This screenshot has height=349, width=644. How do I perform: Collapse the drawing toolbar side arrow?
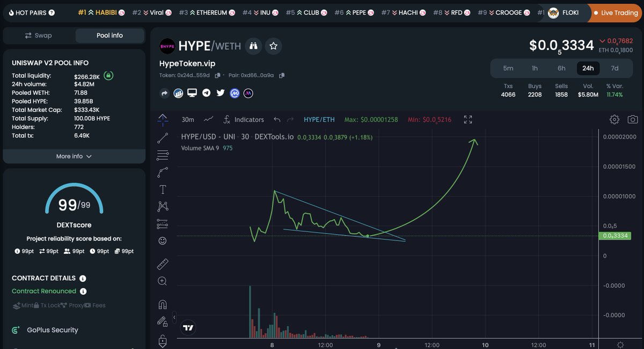173,318
